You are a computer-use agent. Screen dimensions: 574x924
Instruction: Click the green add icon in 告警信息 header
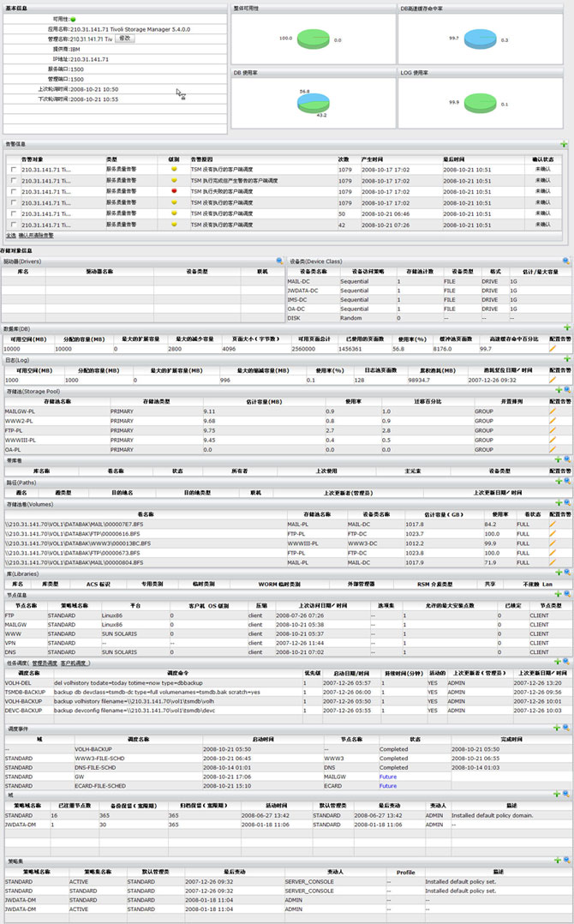pos(563,144)
